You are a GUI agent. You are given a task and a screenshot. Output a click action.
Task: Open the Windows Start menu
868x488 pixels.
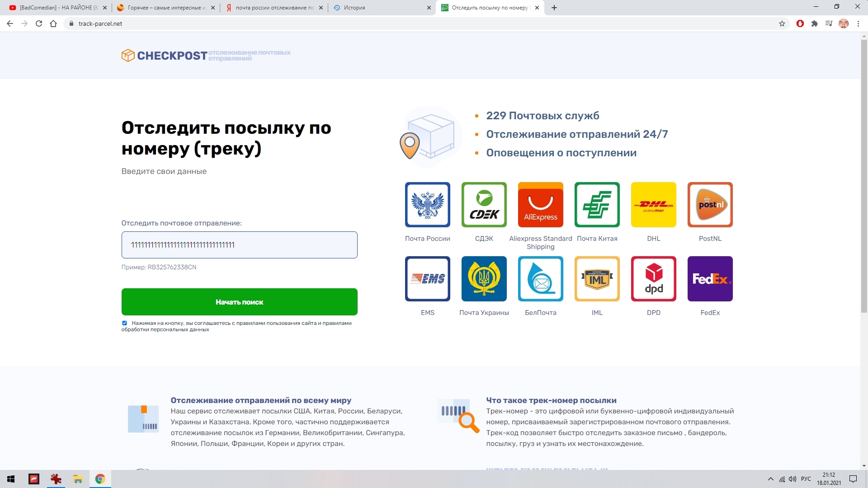[11, 479]
